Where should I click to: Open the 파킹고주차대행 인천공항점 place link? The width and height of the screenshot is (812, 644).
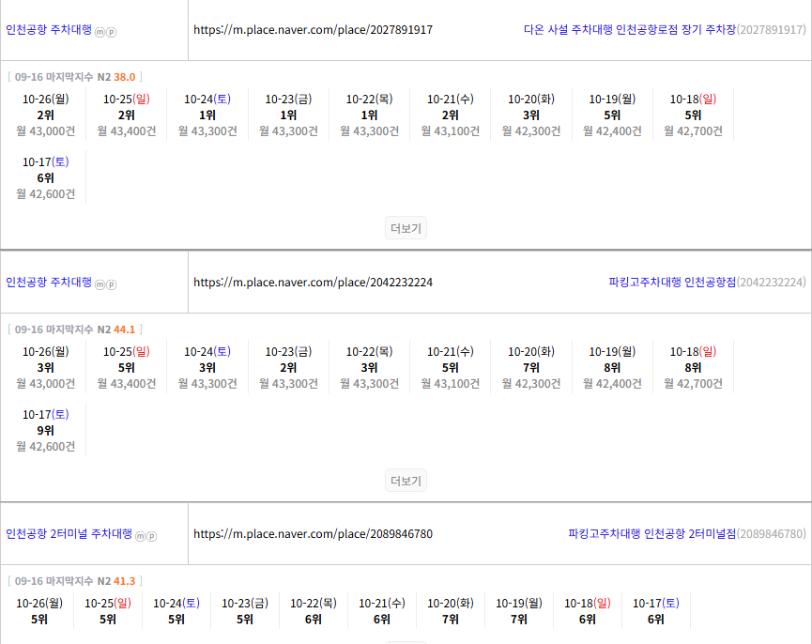672,283
